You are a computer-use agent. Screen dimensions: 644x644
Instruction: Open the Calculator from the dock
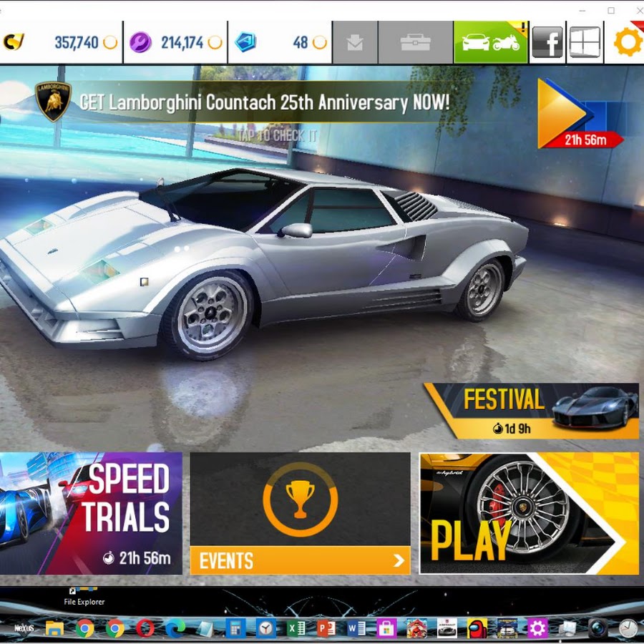235,629
